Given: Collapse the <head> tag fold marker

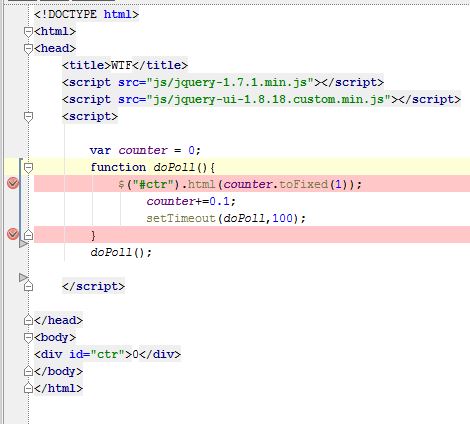Looking at the screenshot, I should (28, 49).
